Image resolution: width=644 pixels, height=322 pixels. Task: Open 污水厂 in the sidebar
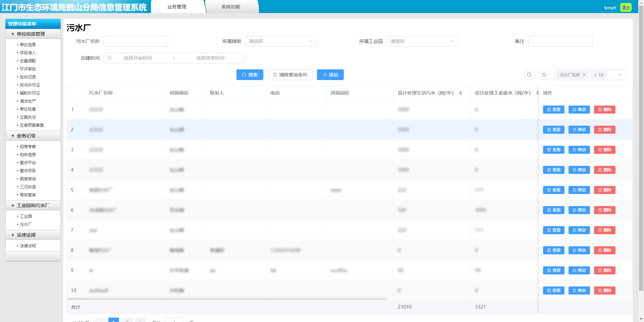25,224
